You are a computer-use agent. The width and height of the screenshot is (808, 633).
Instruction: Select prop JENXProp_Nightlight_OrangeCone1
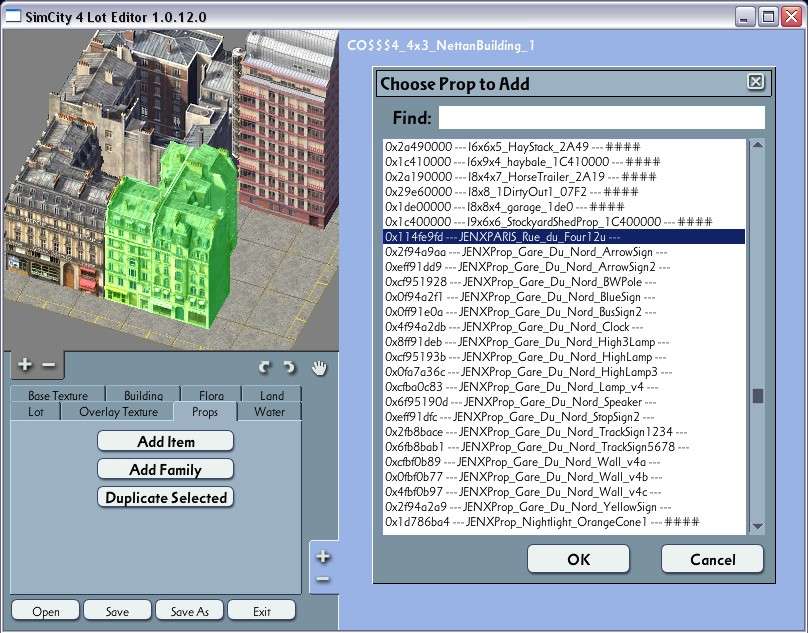pyautogui.click(x=564, y=522)
